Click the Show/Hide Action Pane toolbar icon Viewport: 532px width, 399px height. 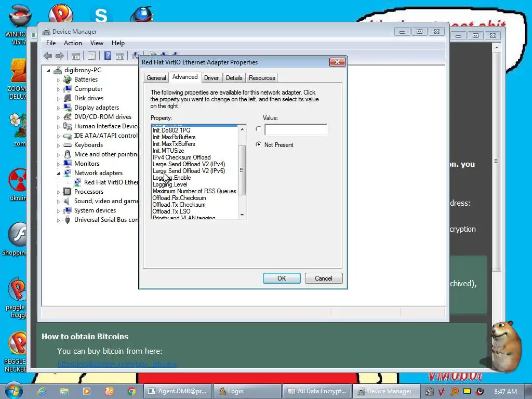(120, 56)
